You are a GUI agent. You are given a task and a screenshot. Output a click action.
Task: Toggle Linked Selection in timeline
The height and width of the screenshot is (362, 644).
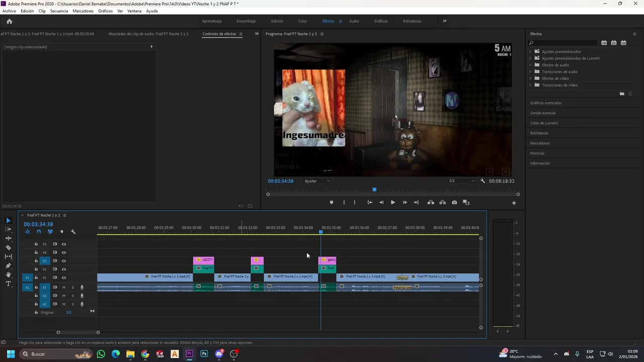point(50,232)
